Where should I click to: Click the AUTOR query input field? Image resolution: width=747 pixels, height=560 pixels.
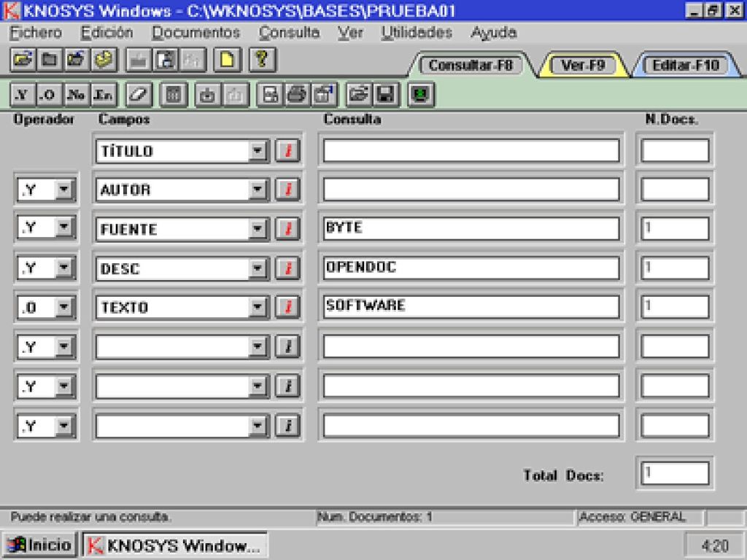click(x=471, y=190)
